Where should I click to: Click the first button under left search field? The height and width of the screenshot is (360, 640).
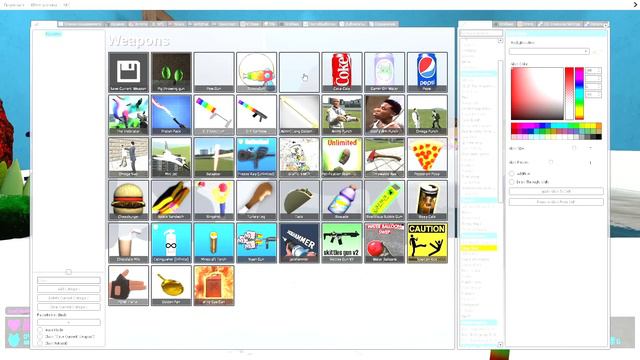click(69, 289)
